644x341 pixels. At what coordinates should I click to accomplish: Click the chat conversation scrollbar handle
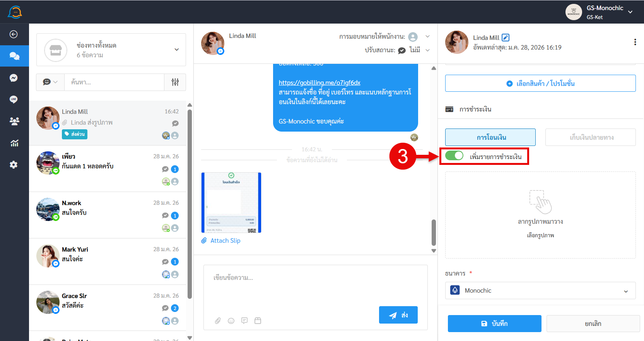click(x=434, y=232)
